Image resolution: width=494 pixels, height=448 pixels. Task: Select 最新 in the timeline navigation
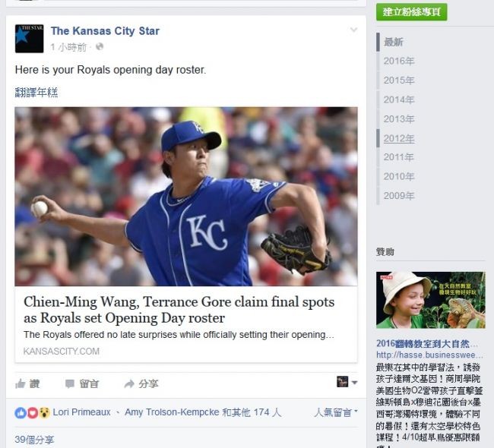point(393,42)
